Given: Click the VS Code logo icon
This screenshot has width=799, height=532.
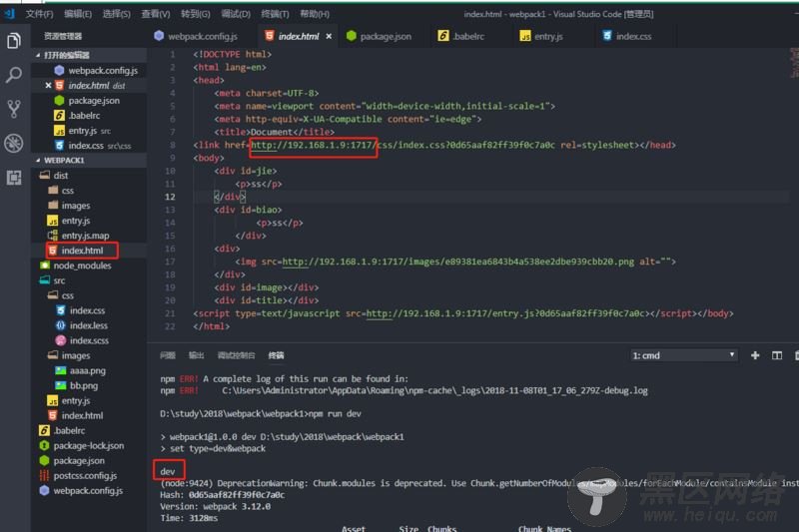Looking at the screenshot, I should coord(10,14).
